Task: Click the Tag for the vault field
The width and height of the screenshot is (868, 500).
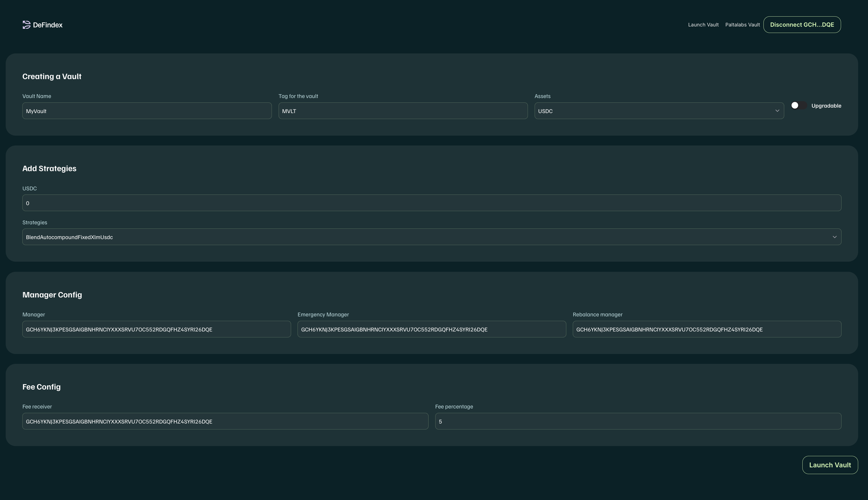Action: click(403, 111)
